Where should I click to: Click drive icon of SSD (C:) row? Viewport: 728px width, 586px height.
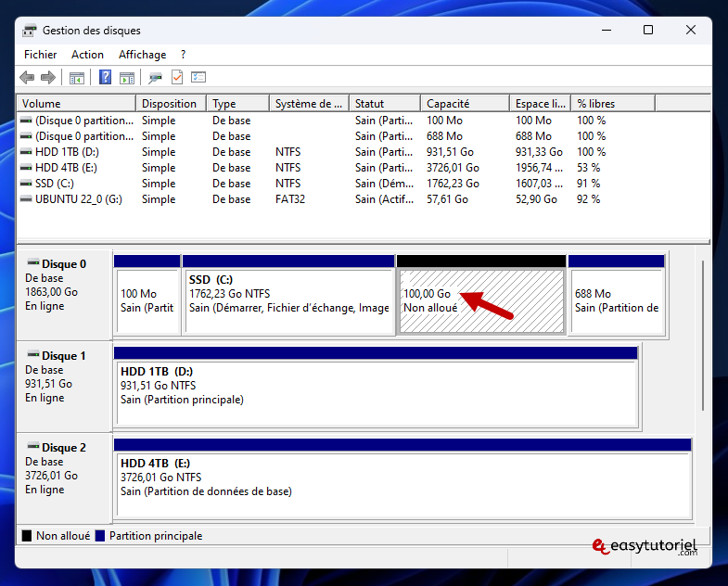tap(27, 184)
